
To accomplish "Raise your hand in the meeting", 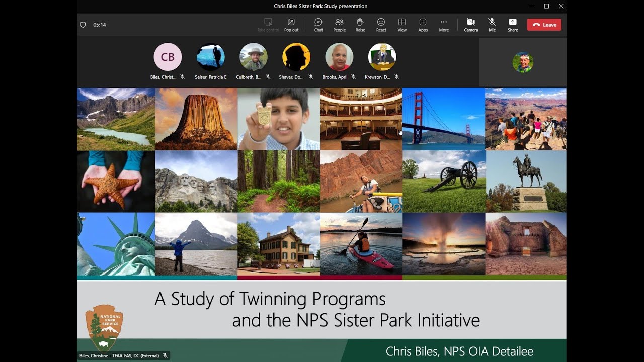I will tap(360, 25).
